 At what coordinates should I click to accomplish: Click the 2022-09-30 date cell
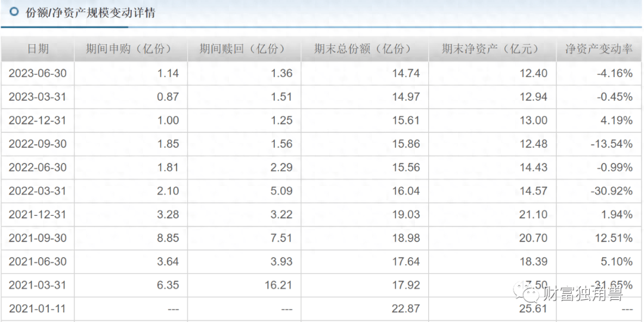coord(38,144)
